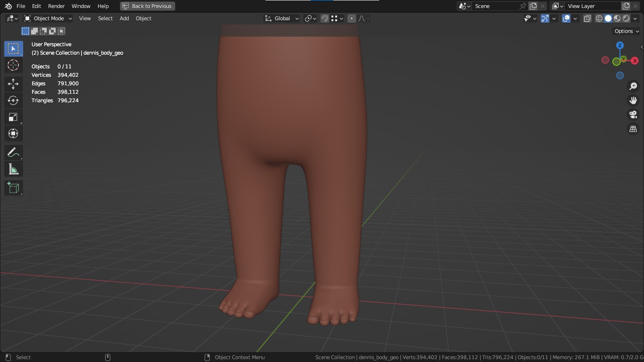Click the Back to Previous button
The width and height of the screenshot is (644, 362).
148,6
